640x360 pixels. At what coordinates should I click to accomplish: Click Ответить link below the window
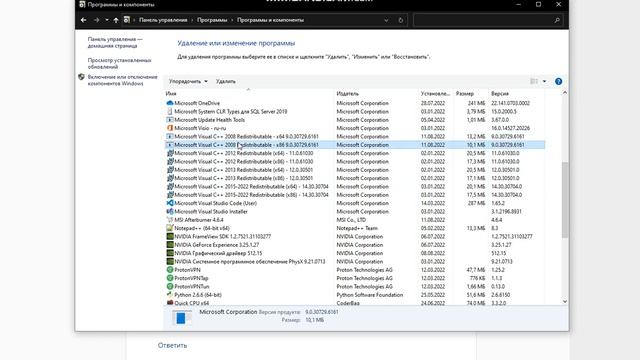coord(172,345)
